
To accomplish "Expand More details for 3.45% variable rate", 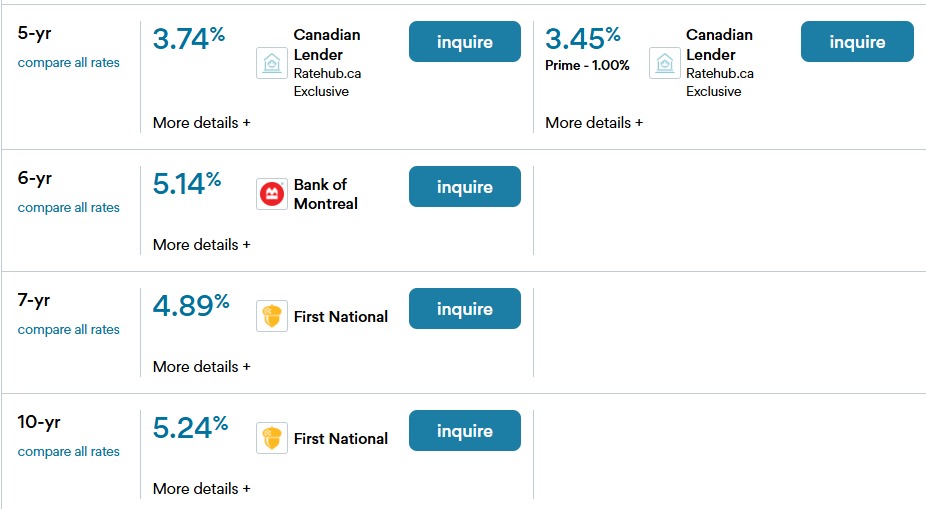I will (594, 123).
